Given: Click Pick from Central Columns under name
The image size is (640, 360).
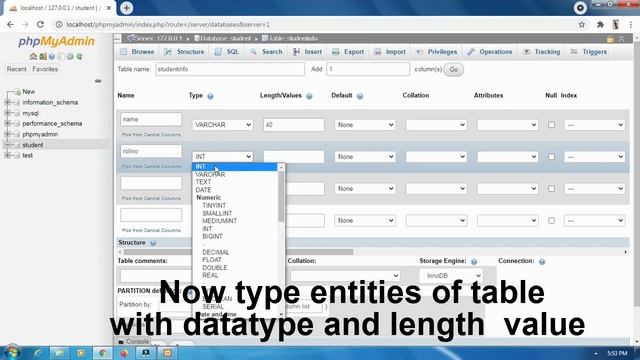Looking at the screenshot, I should [x=151, y=135].
